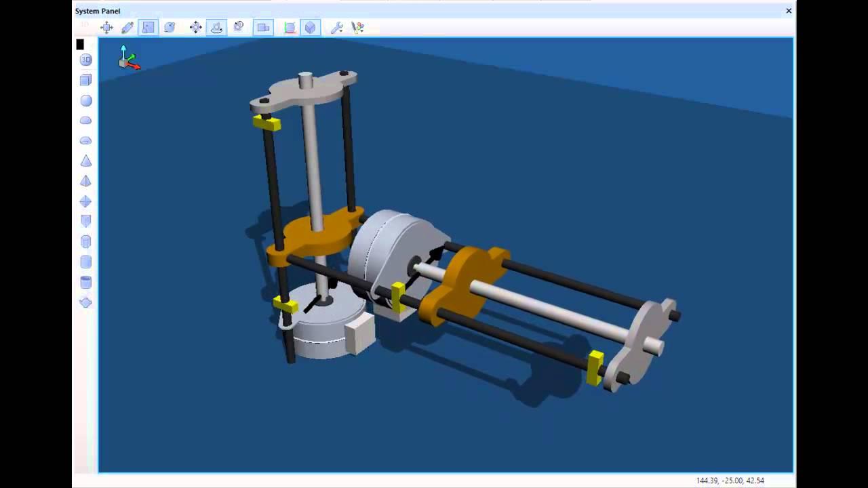Open the materials and colors tool
Screen dimensions: 868x488
point(358,27)
